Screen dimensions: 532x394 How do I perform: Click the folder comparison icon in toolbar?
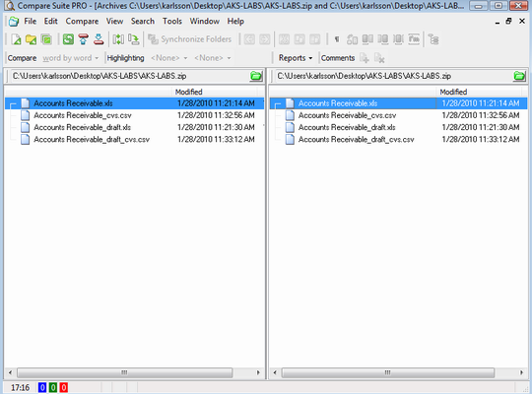point(31,39)
